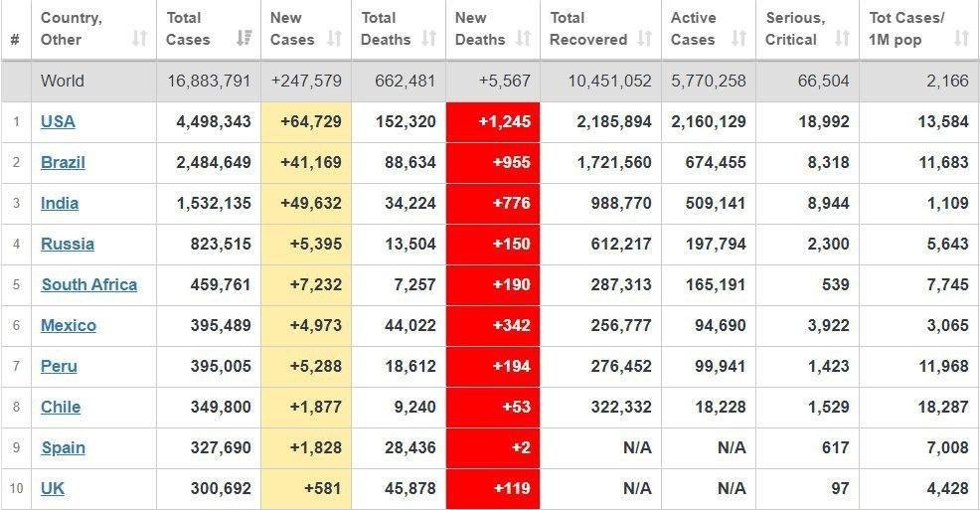The width and height of the screenshot is (980, 510).
Task: Open the USA country link
Action: point(58,122)
